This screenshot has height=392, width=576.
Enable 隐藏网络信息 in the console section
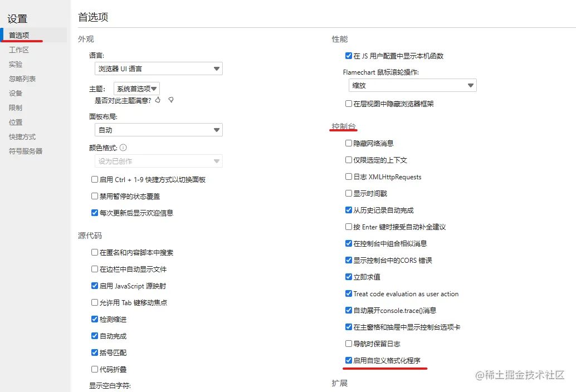(349, 143)
